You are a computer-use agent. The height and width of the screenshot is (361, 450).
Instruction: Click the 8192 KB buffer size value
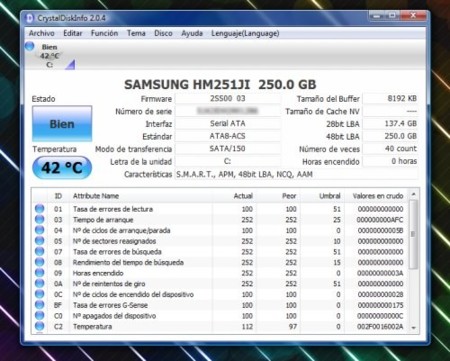[390, 99]
